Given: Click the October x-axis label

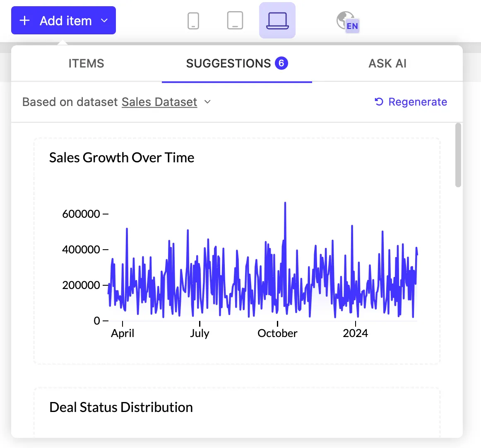Looking at the screenshot, I should tap(277, 333).
